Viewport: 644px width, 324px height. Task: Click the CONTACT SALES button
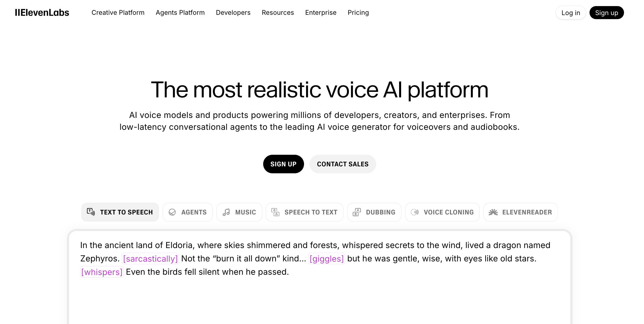(x=343, y=164)
